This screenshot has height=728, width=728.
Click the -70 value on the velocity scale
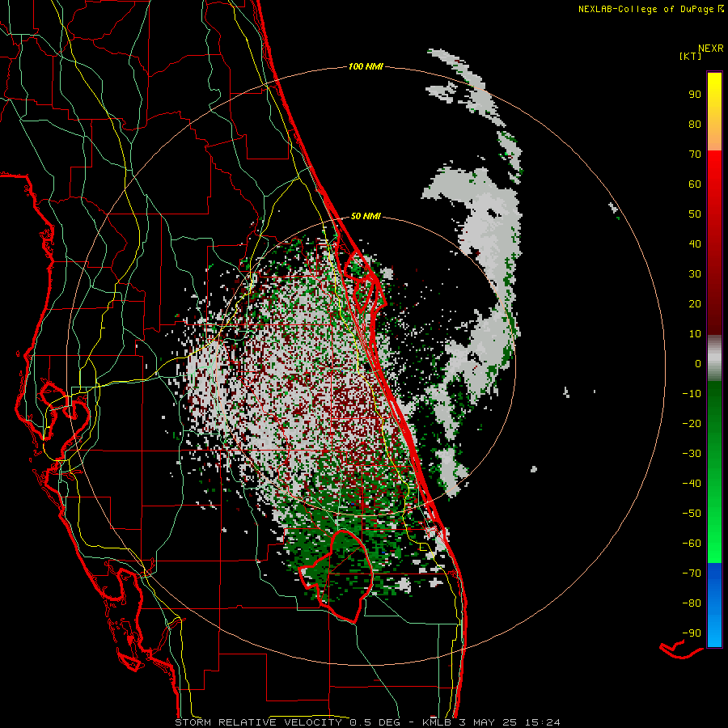click(692, 574)
